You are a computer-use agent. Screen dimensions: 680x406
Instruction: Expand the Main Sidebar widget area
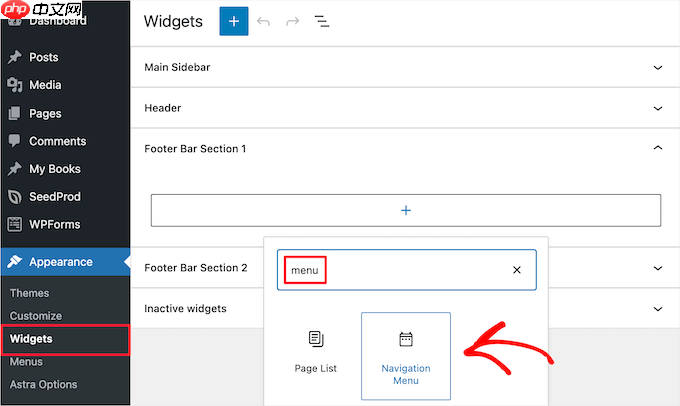[657, 68]
